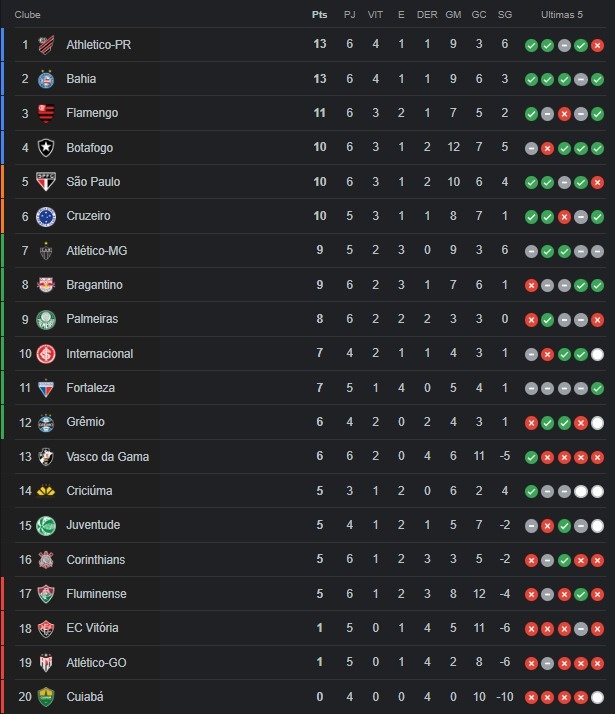
Task: Sort table by Pts column header
Action: [x=320, y=15]
